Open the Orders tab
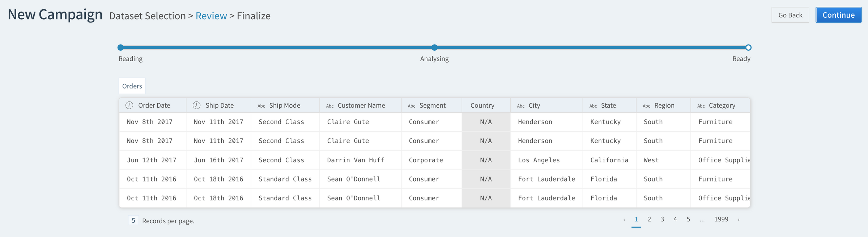This screenshot has width=868, height=237. (x=132, y=86)
